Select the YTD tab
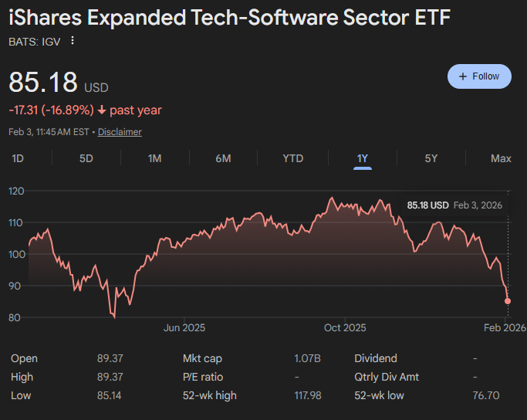The width and height of the screenshot is (527, 420). coord(293,158)
